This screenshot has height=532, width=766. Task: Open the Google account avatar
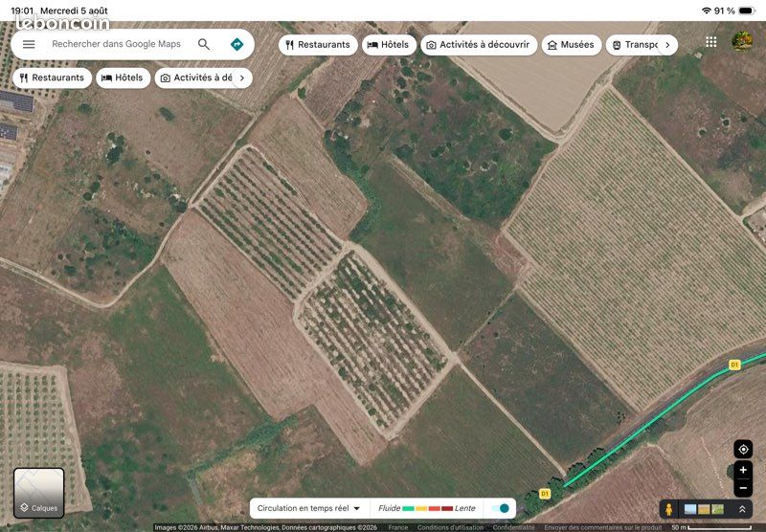tap(742, 41)
